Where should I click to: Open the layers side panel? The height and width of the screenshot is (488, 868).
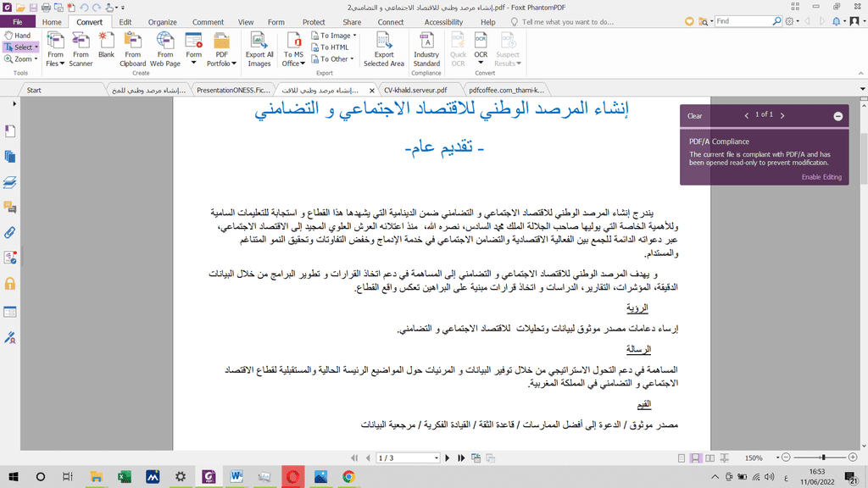tap(10, 182)
